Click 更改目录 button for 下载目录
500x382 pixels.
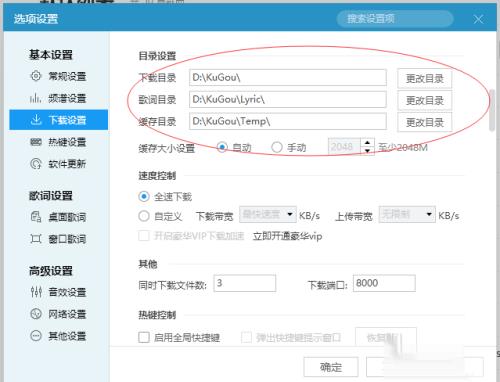point(425,79)
